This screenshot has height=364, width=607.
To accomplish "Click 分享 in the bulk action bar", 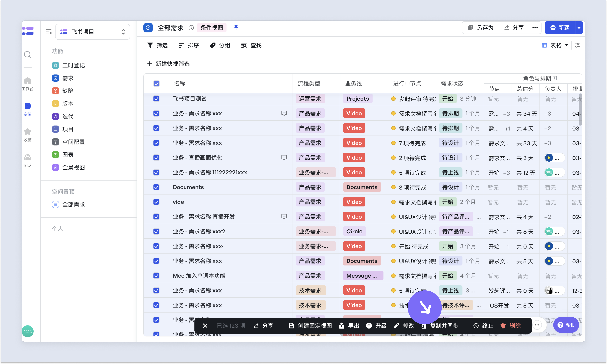I will [x=263, y=326].
